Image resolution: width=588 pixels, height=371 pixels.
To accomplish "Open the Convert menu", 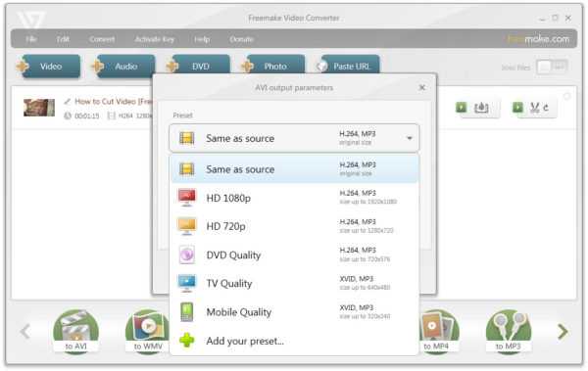I will click(x=102, y=39).
